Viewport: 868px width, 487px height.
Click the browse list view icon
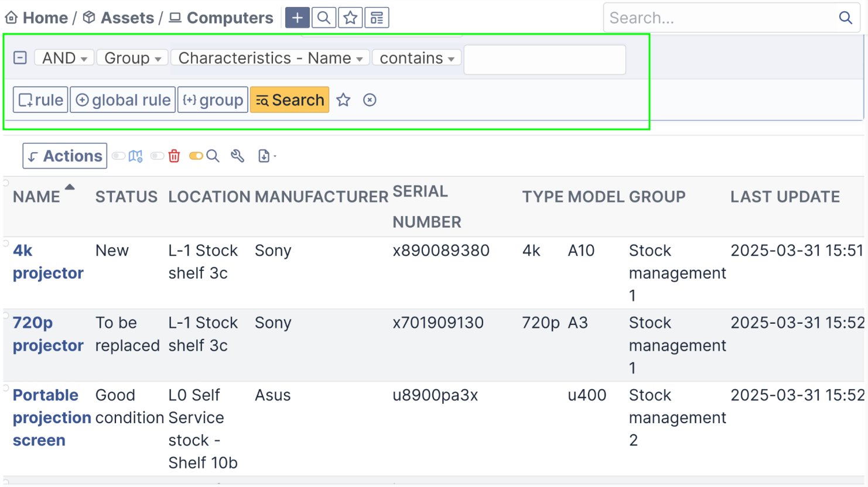(376, 18)
